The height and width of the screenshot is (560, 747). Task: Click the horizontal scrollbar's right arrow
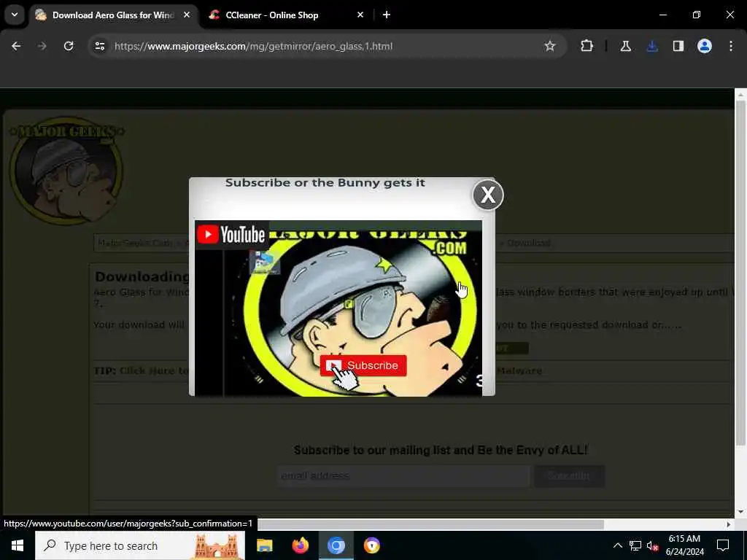point(729,524)
